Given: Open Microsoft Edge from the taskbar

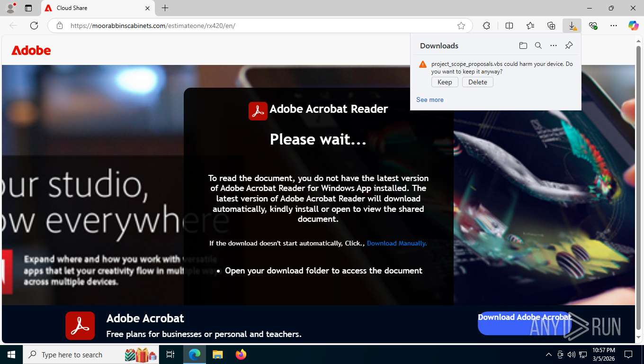Looking at the screenshot, I should (195, 355).
